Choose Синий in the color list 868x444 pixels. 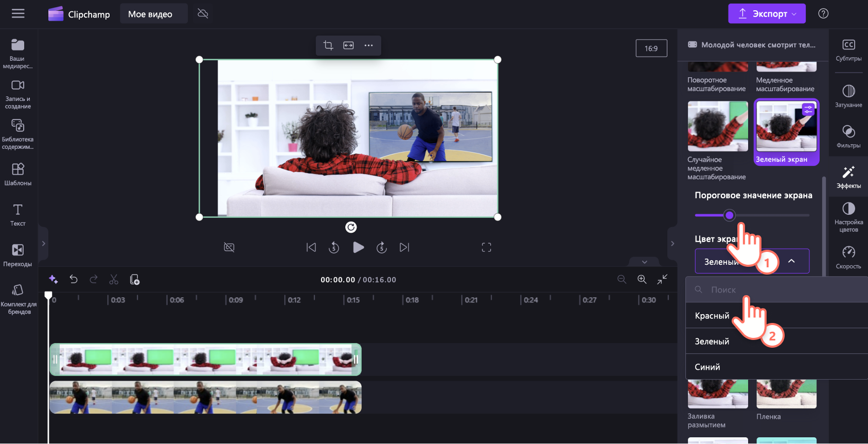[x=776, y=367]
